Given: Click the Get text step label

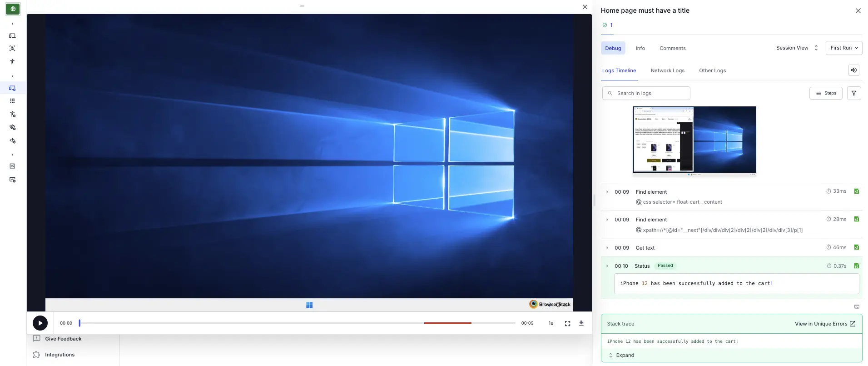Looking at the screenshot, I should coord(645,248).
